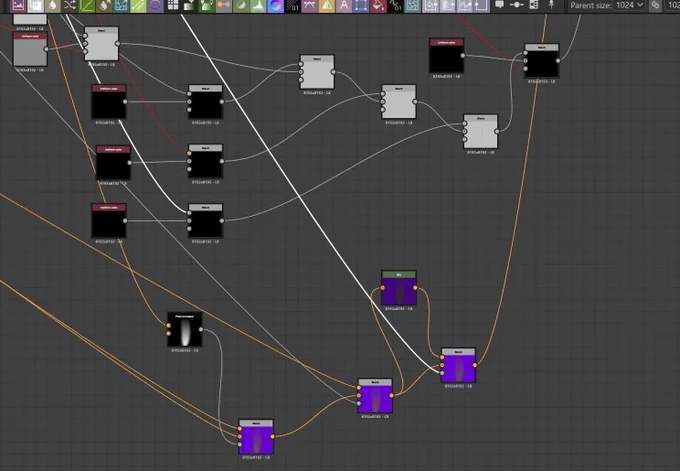Select the gray Uniform color node
The height and width of the screenshot is (471, 680).
coord(30,49)
